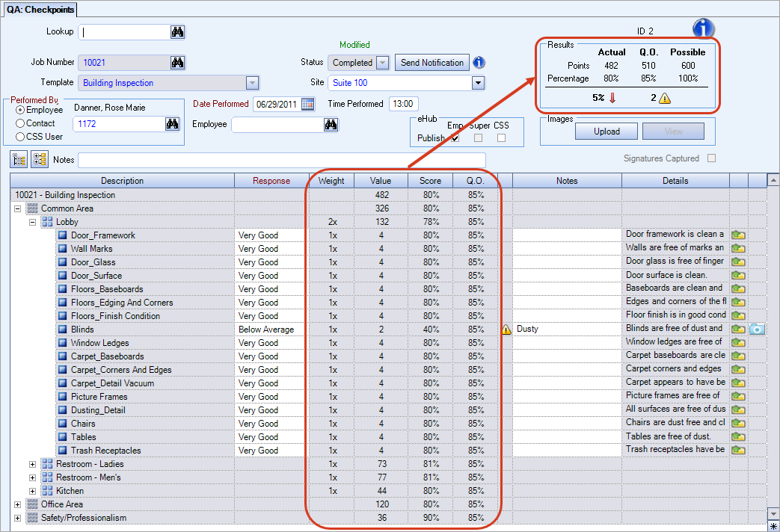Click info icon next to Send Notification

[x=479, y=63]
